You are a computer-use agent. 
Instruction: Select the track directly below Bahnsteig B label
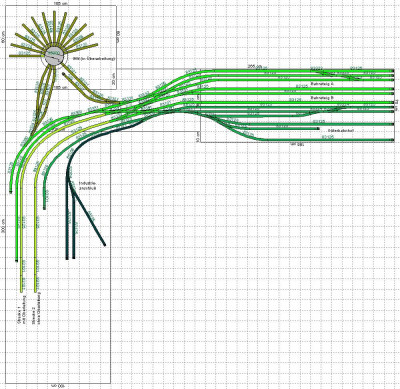(x=300, y=102)
